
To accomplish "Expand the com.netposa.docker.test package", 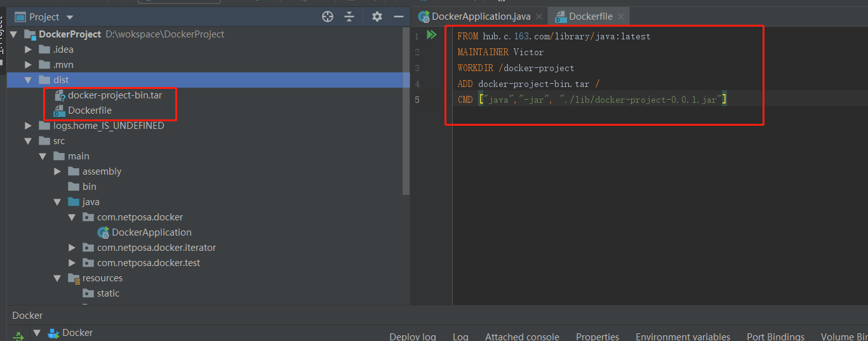I will tap(72, 263).
